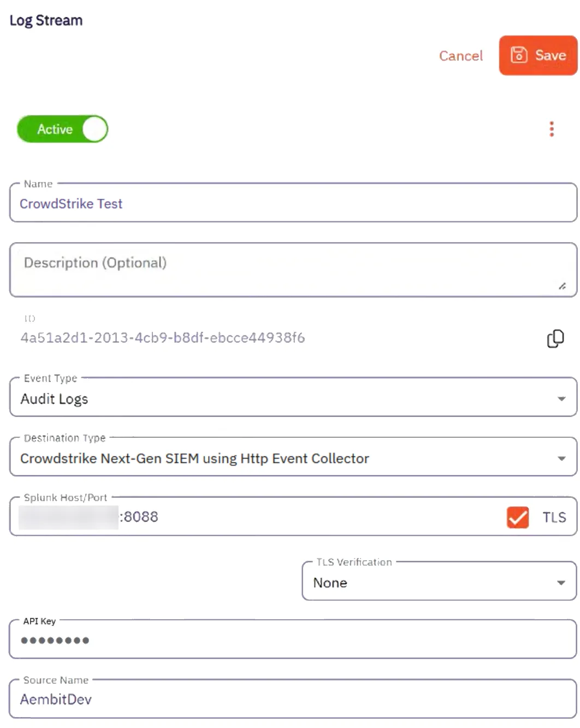Click the Description field resize handle
The image size is (580, 728).
tap(562, 286)
